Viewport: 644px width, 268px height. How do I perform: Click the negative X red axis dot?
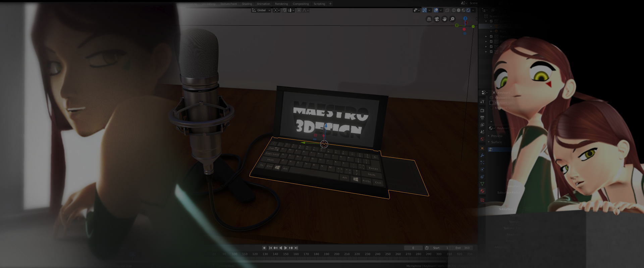(x=464, y=29)
